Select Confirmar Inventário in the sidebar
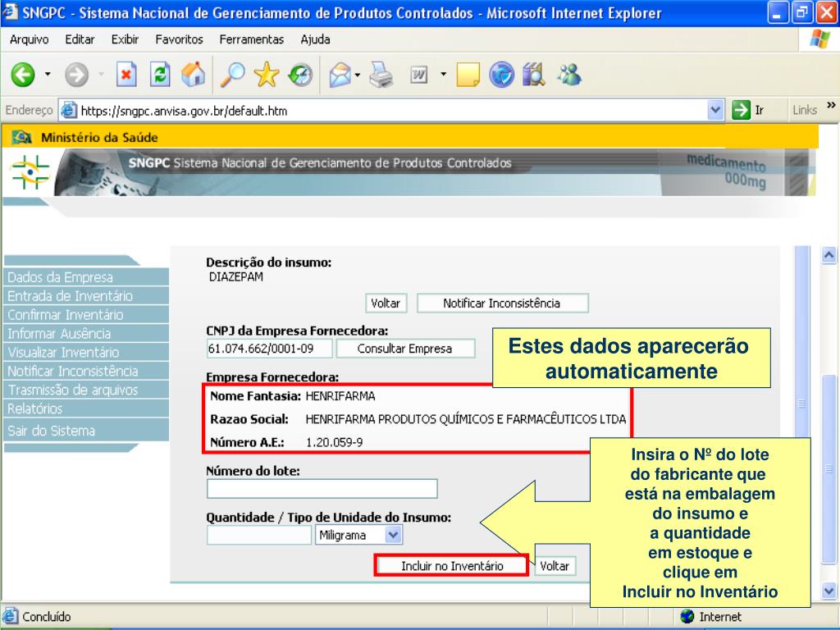840x630 pixels. pyautogui.click(x=86, y=314)
